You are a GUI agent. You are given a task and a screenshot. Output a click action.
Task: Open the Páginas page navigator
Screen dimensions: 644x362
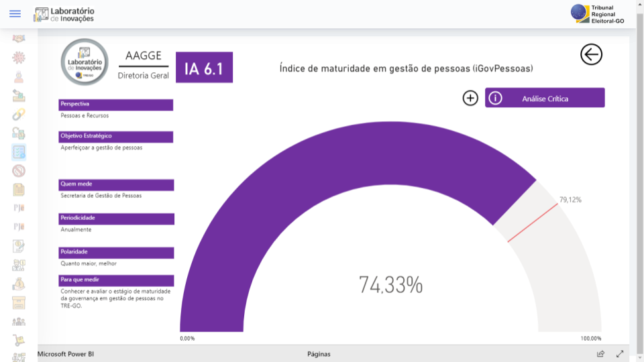(319, 354)
